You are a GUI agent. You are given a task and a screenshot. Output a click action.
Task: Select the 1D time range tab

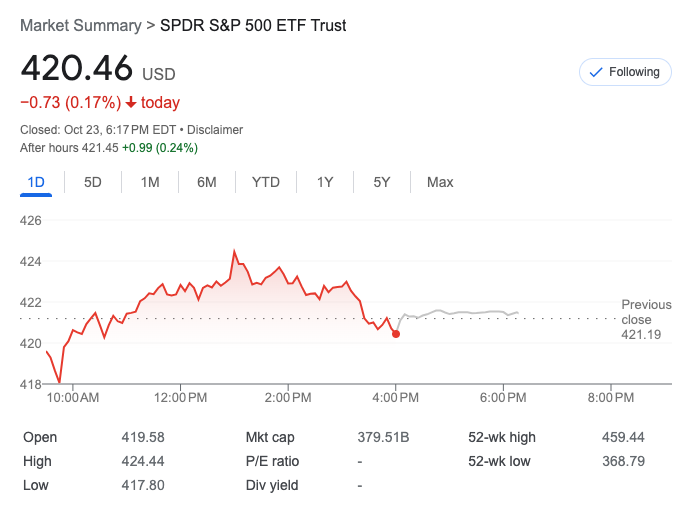(x=36, y=182)
